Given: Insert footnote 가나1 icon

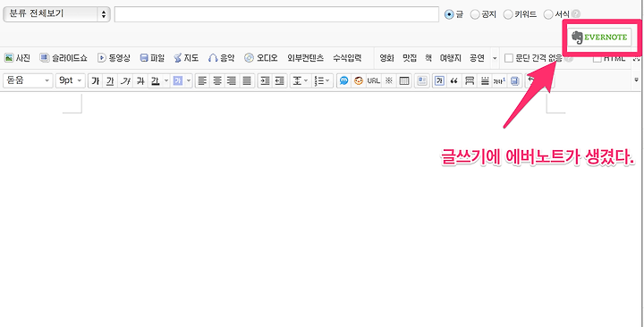Looking at the screenshot, I should click(499, 80).
